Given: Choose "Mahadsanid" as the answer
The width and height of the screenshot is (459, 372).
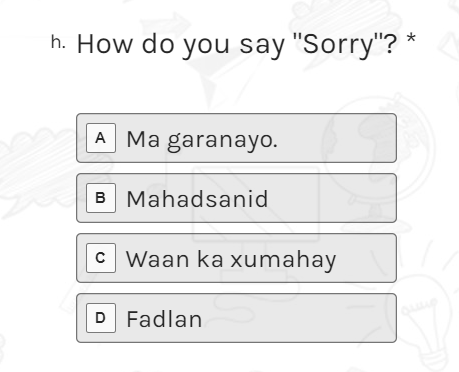Looking at the screenshot, I should [x=236, y=198].
